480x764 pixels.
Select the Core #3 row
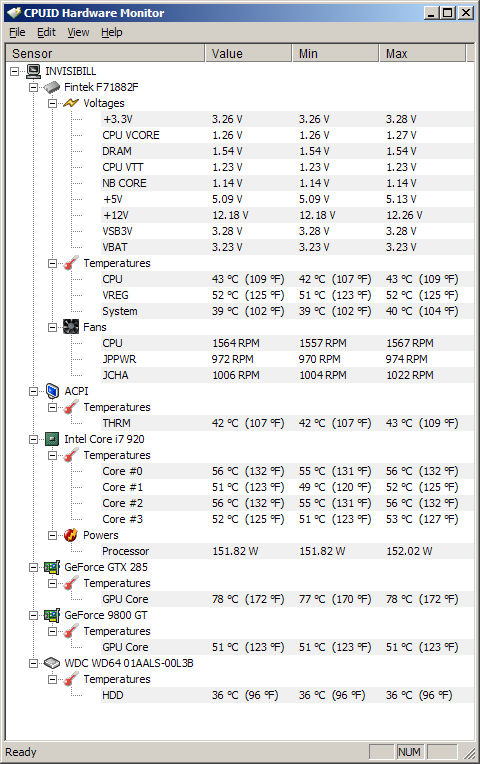click(x=287, y=519)
